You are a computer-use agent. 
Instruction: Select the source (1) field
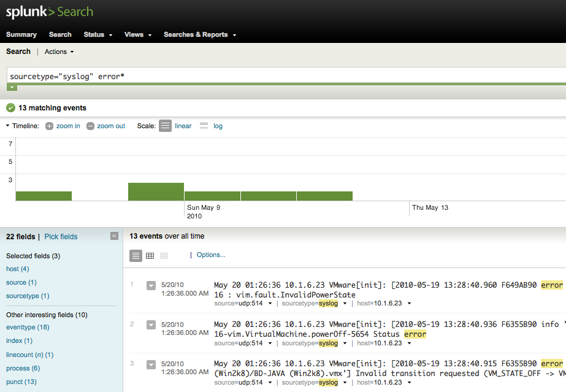(x=21, y=282)
